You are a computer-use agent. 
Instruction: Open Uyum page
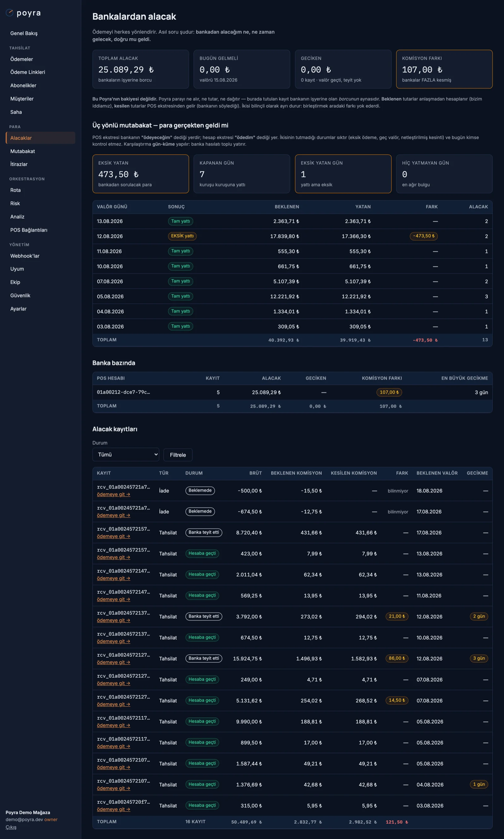click(17, 269)
